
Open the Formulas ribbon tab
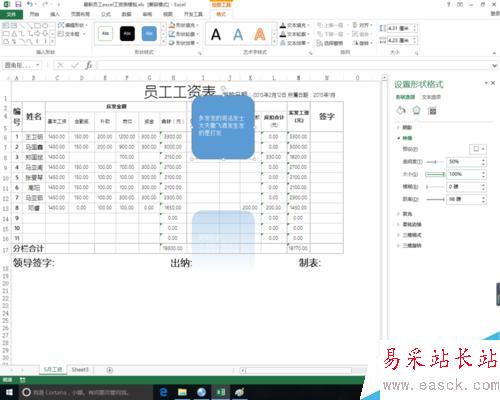106,14
